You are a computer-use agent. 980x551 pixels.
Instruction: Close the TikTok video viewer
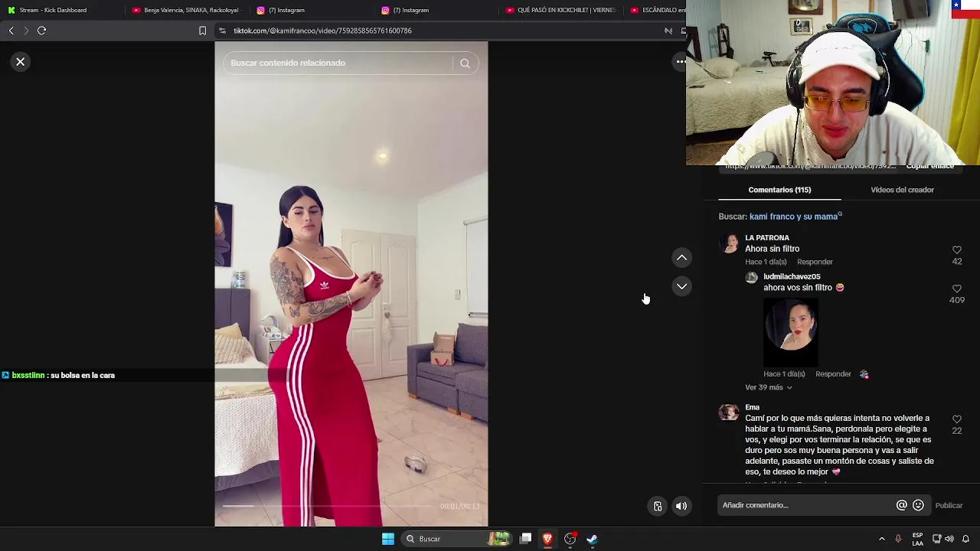click(x=21, y=62)
